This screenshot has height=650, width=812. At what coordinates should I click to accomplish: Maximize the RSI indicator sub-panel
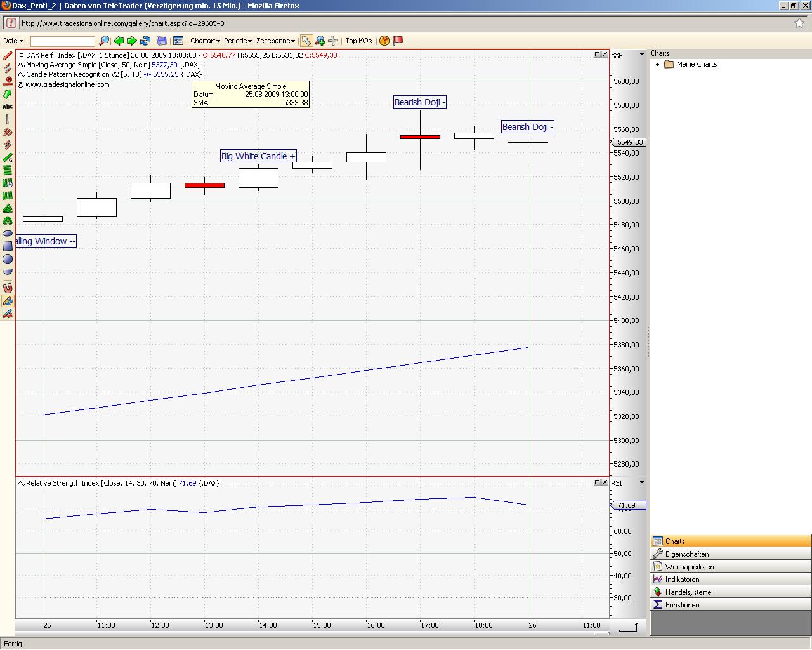(x=597, y=482)
